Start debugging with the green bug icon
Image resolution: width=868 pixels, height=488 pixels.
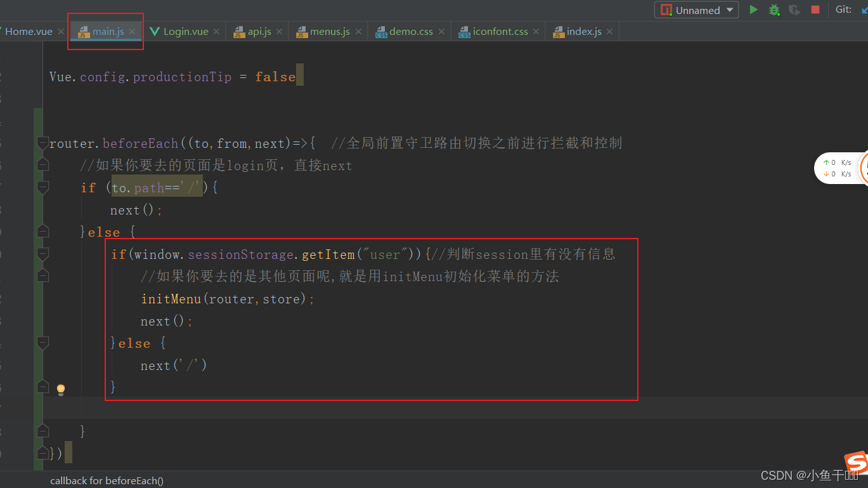point(774,10)
